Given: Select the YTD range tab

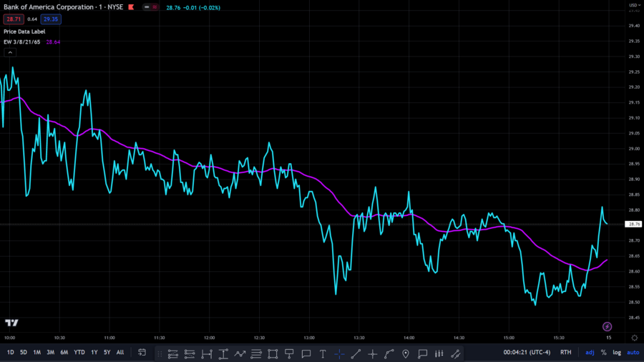Looking at the screenshot, I should click(79, 352).
